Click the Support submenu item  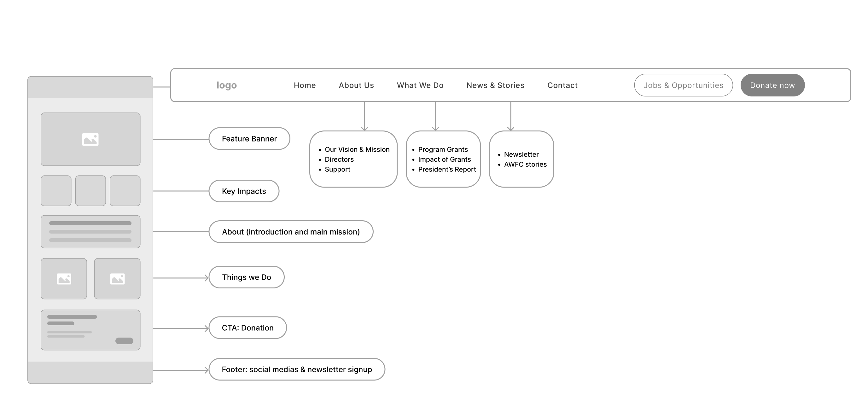pyautogui.click(x=337, y=170)
